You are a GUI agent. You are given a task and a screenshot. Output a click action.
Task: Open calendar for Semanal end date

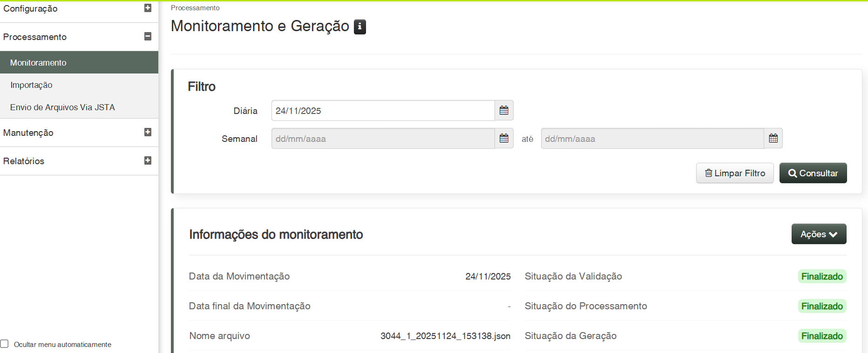773,139
